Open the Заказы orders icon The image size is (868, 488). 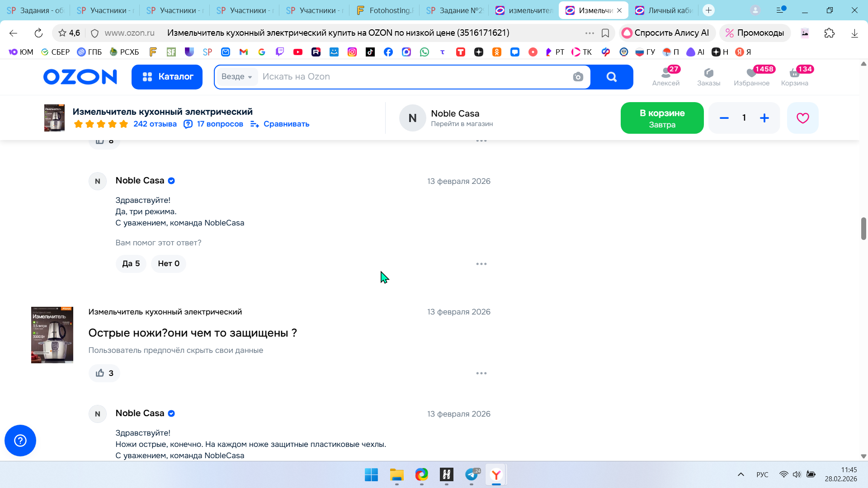click(708, 76)
